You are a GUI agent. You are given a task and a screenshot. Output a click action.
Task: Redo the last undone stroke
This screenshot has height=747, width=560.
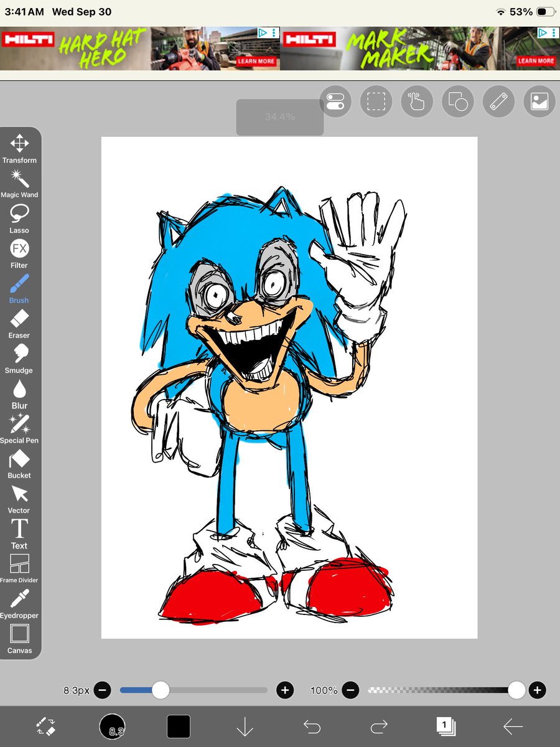coord(378,726)
